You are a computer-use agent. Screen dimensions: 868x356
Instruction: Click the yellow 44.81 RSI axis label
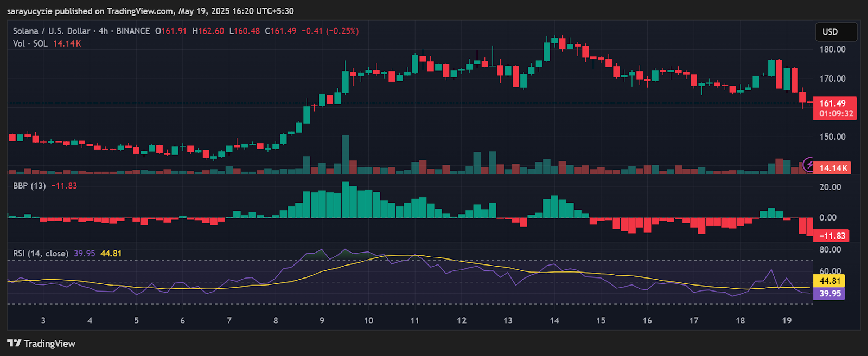click(x=829, y=281)
